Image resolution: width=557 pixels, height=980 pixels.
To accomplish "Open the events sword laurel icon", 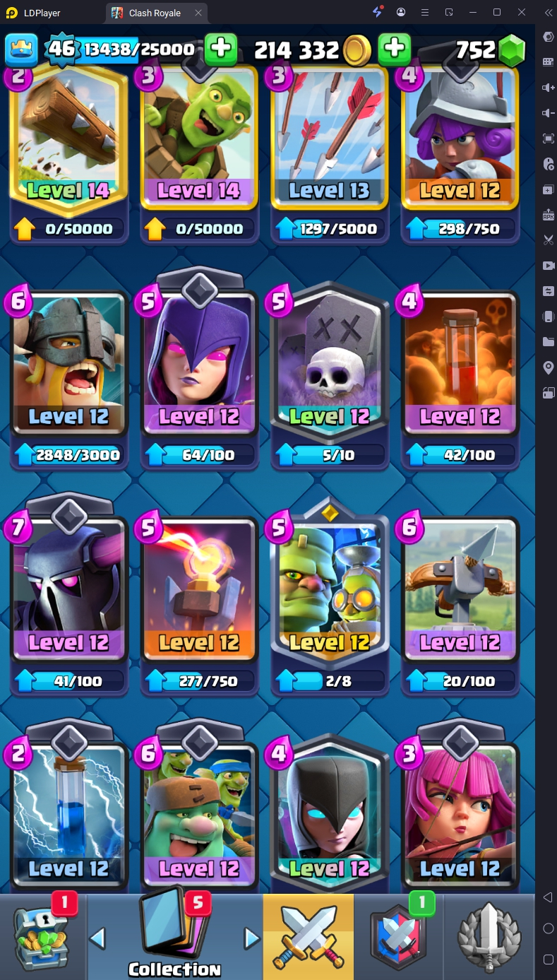I will (x=489, y=937).
